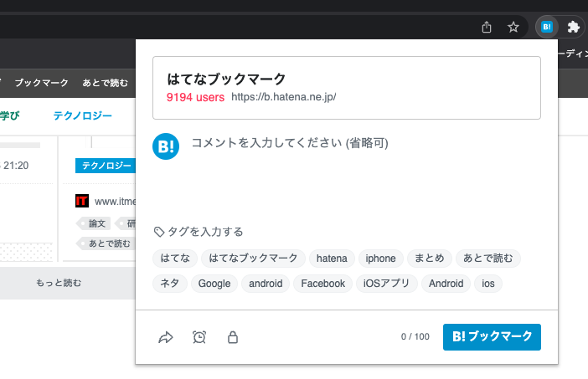Click the もっと読む button

tap(59, 283)
